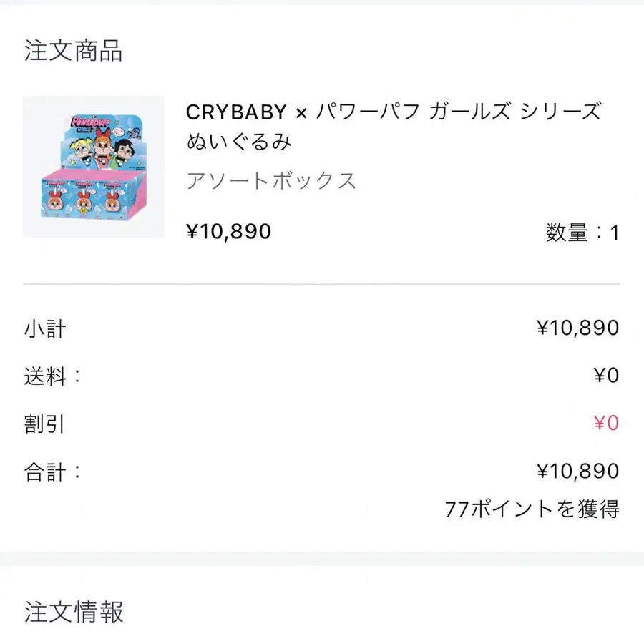Open the CRYBABY × パワーパフ ガールズ product title
This screenshot has height=644, width=644.
(x=394, y=112)
